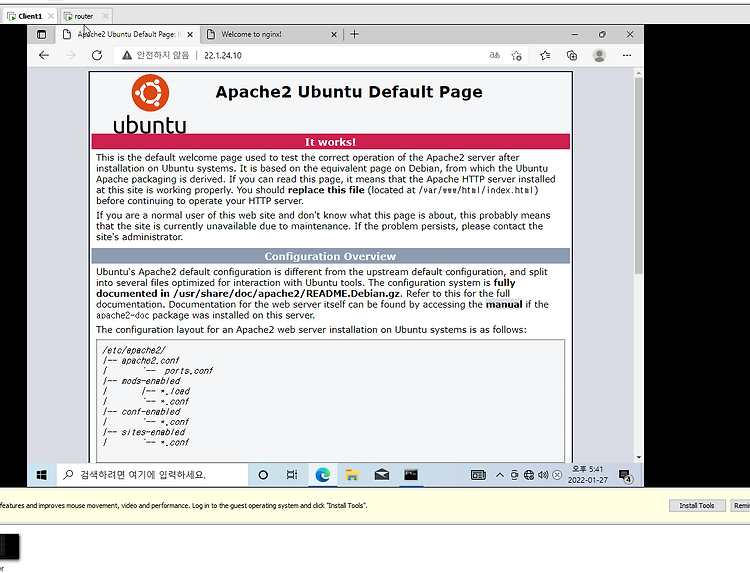The image size is (750, 573).
Task: Open the notification center icon
Action: click(625, 476)
